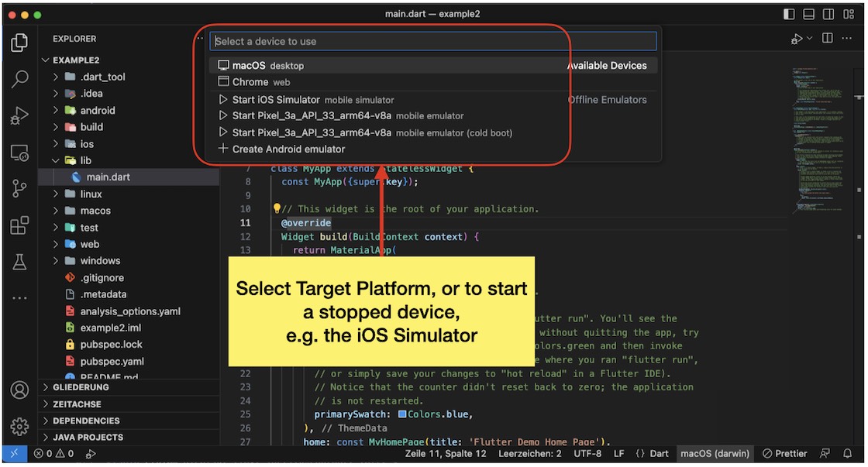Open Remote Explorer view
Screen dimensions: 868x467
19,153
